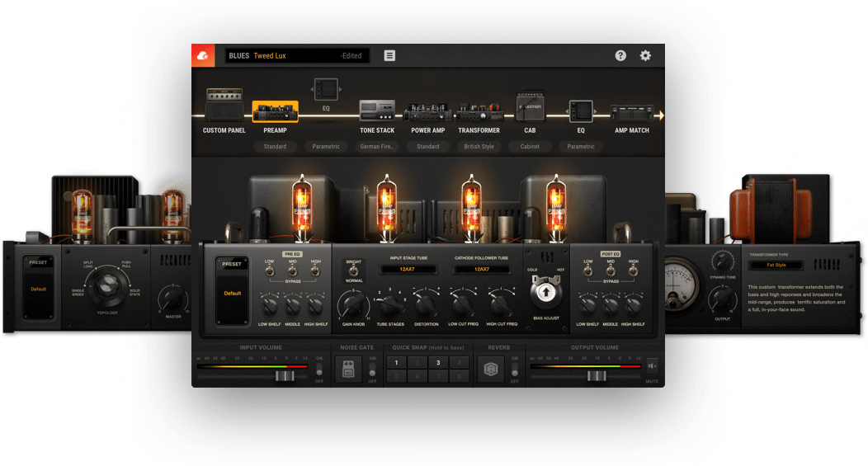
Task: Toggle the Reverb on/off switch
Action: (x=515, y=370)
